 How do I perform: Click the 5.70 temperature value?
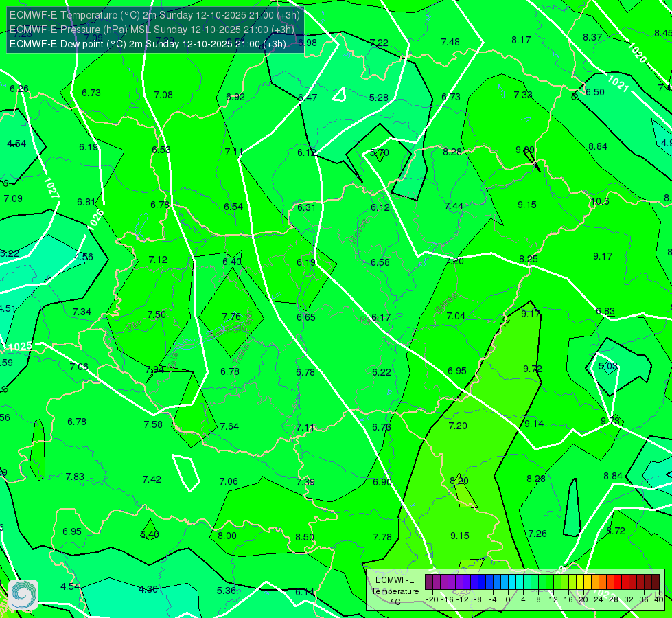[380, 152]
